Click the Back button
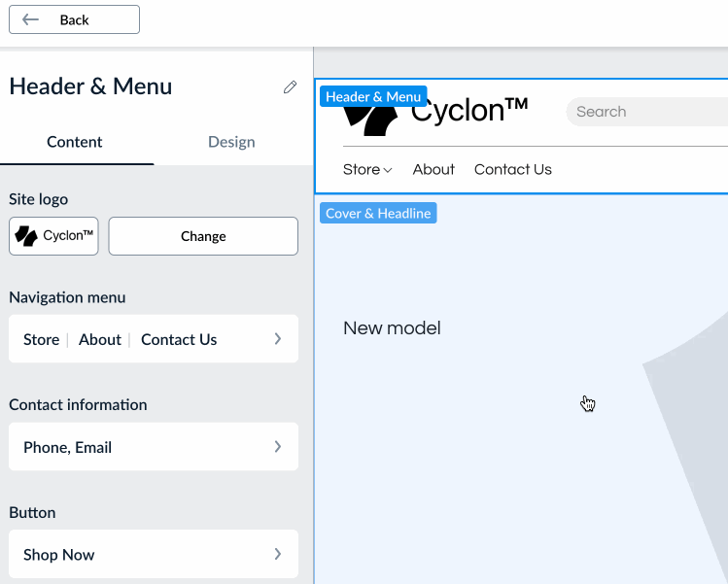This screenshot has width=728, height=584. point(74,19)
